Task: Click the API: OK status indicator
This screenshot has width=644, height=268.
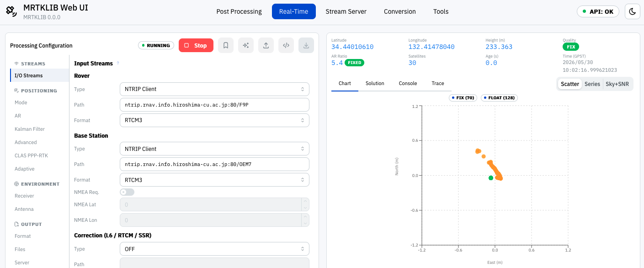Action: [598, 11]
